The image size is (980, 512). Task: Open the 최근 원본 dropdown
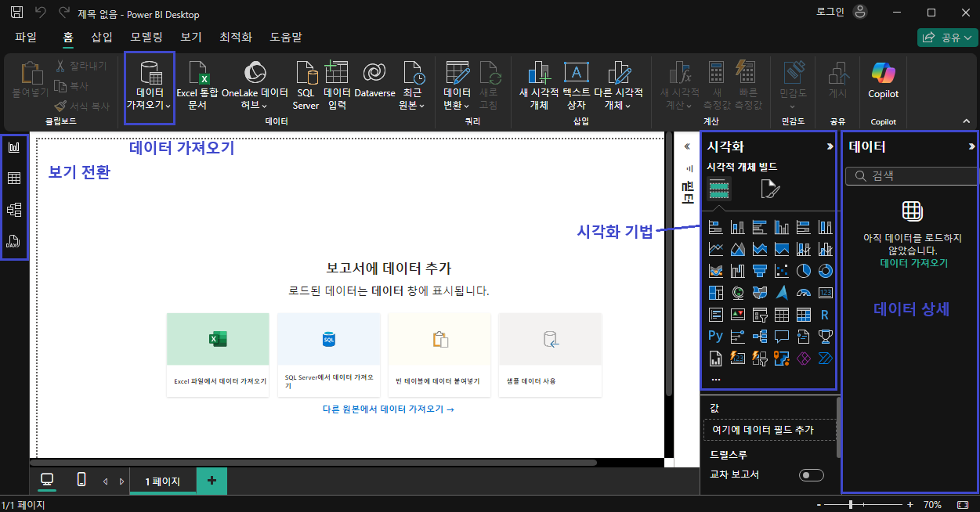coord(412,85)
